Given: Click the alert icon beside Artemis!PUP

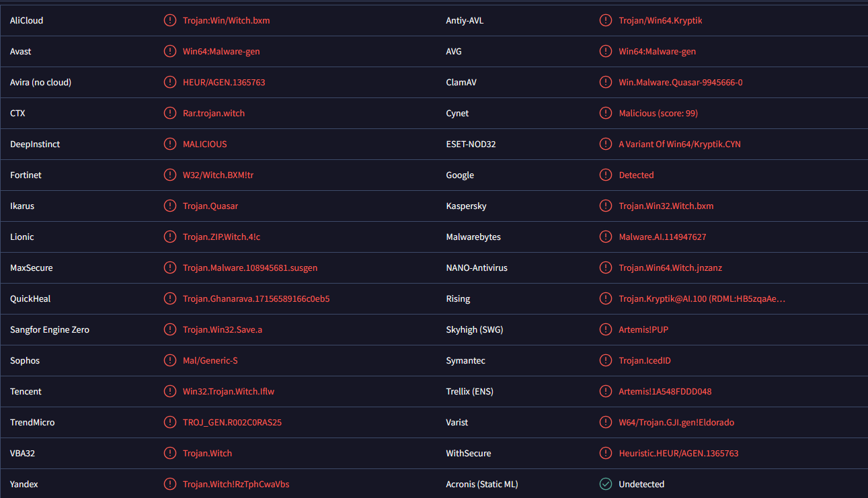Looking at the screenshot, I should (606, 329).
